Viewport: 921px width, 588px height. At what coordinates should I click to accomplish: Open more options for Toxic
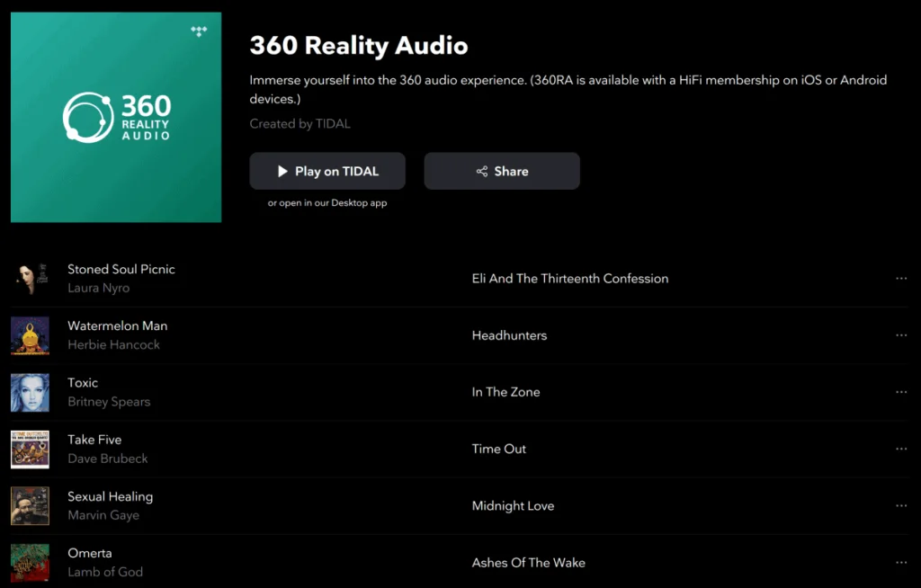click(901, 392)
